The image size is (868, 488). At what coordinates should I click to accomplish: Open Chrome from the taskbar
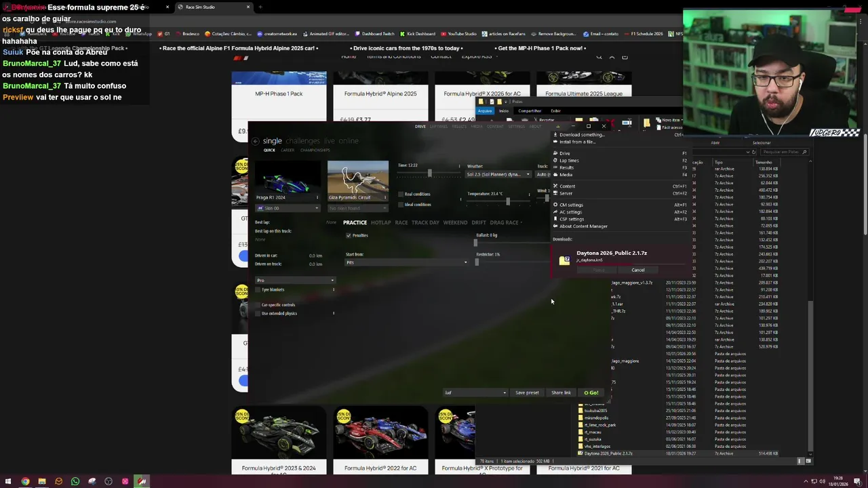coord(25,481)
